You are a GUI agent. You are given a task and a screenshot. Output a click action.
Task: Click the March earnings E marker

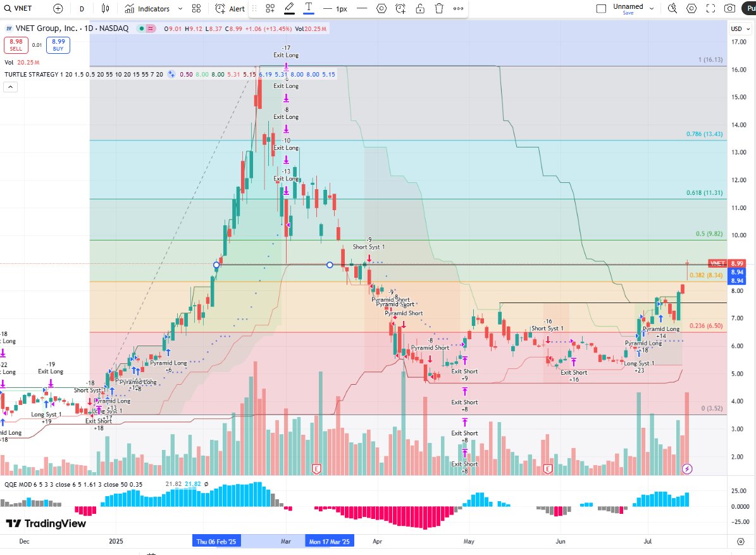(x=317, y=468)
